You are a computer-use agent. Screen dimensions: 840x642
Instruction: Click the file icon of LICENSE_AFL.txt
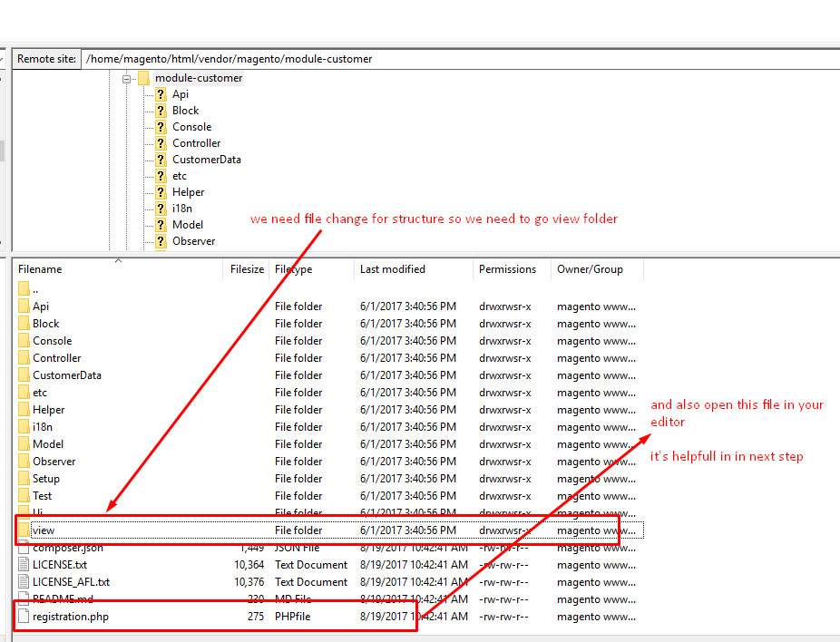[x=24, y=582]
